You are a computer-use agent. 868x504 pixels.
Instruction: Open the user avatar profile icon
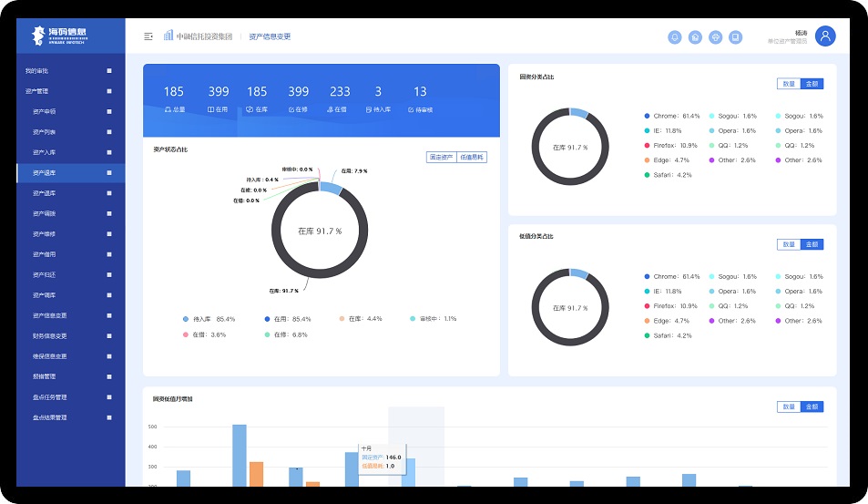pos(825,36)
